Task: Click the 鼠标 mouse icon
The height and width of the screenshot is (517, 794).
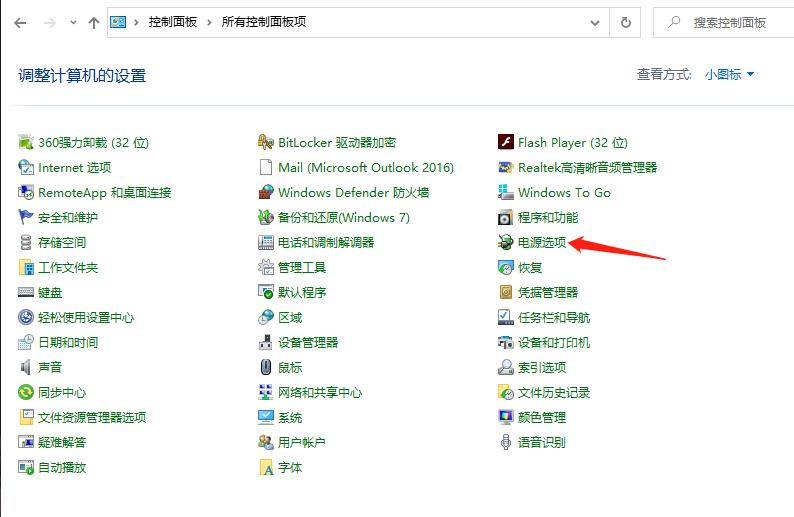Action: pos(265,367)
